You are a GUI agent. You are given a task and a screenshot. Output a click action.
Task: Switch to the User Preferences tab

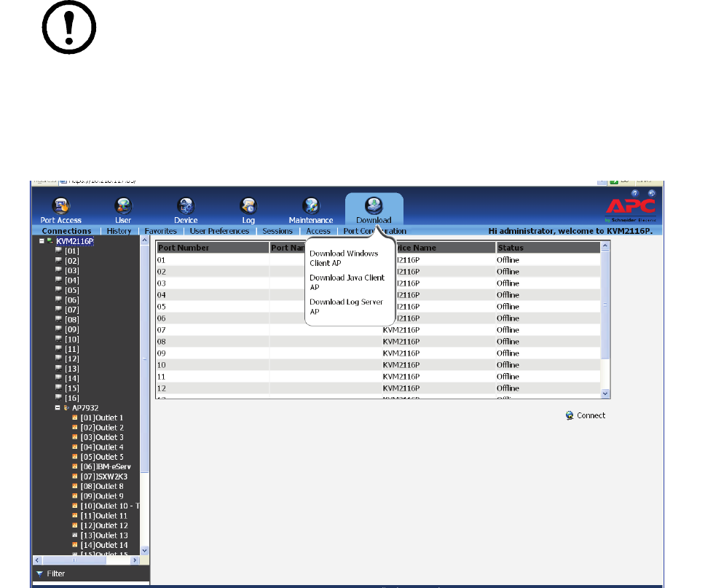(x=219, y=231)
